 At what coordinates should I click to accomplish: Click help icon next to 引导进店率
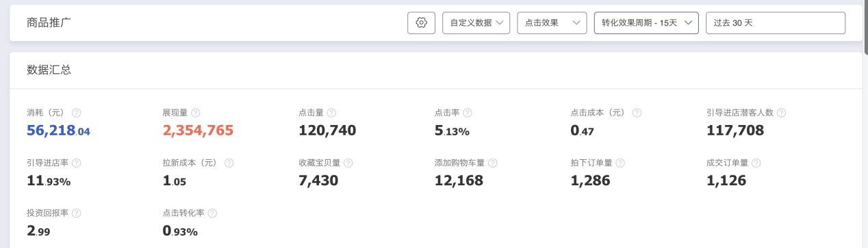click(x=77, y=163)
